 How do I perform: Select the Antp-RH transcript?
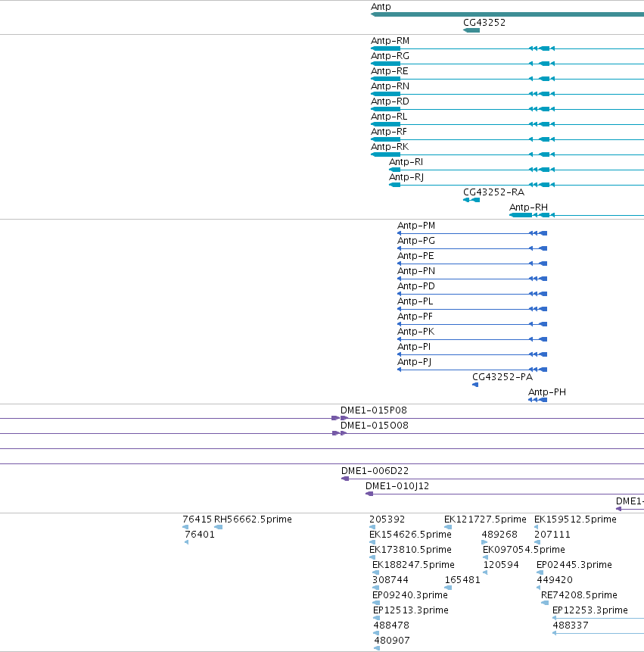click(x=528, y=207)
